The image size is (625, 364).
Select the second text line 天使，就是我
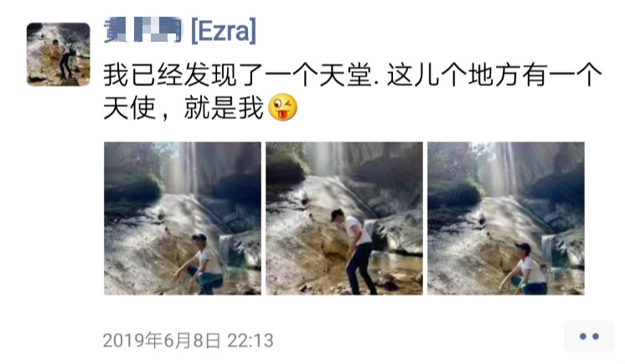point(183,108)
